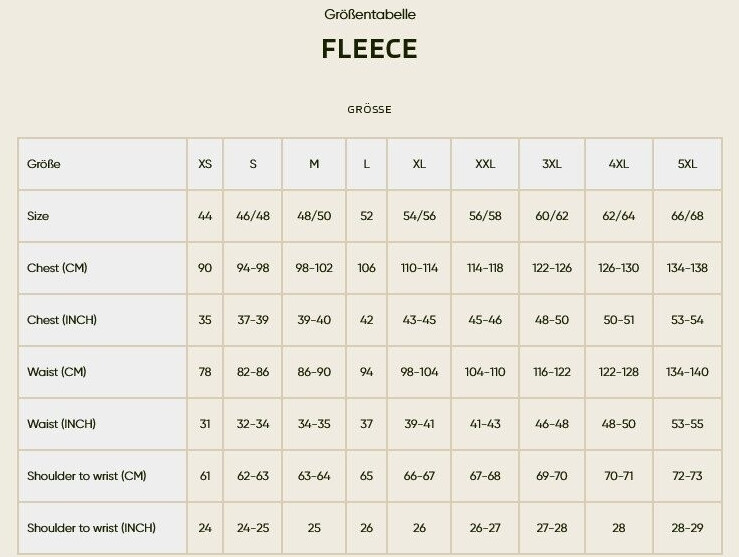Select the M column header
This screenshot has height=557, width=739.
coord(314,164)
